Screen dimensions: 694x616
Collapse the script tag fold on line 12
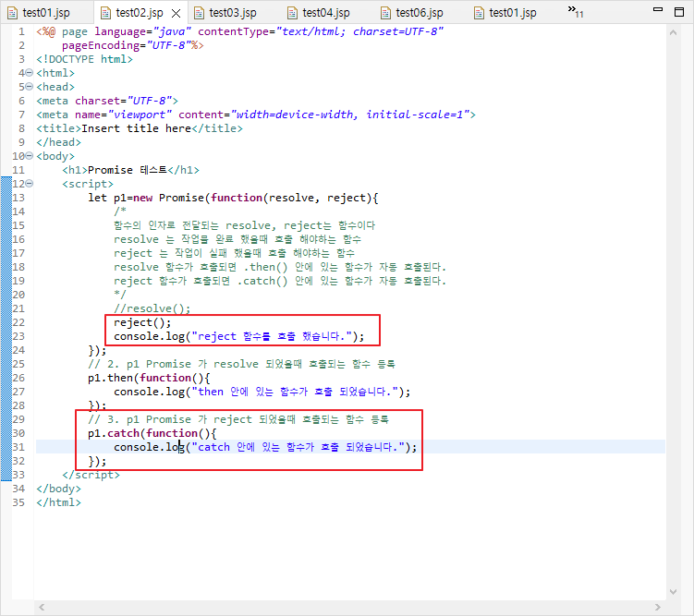tap(30, 183)
